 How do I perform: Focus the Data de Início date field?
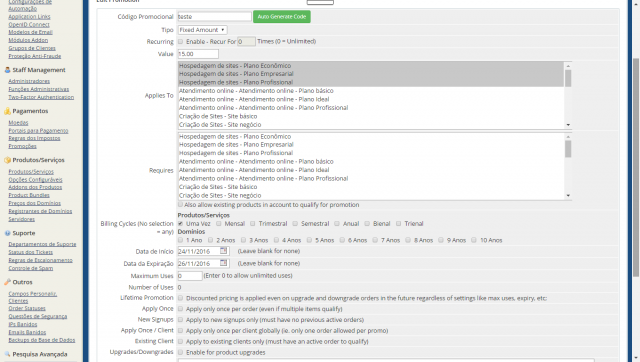pyautogui.click(x=198, y=251)
